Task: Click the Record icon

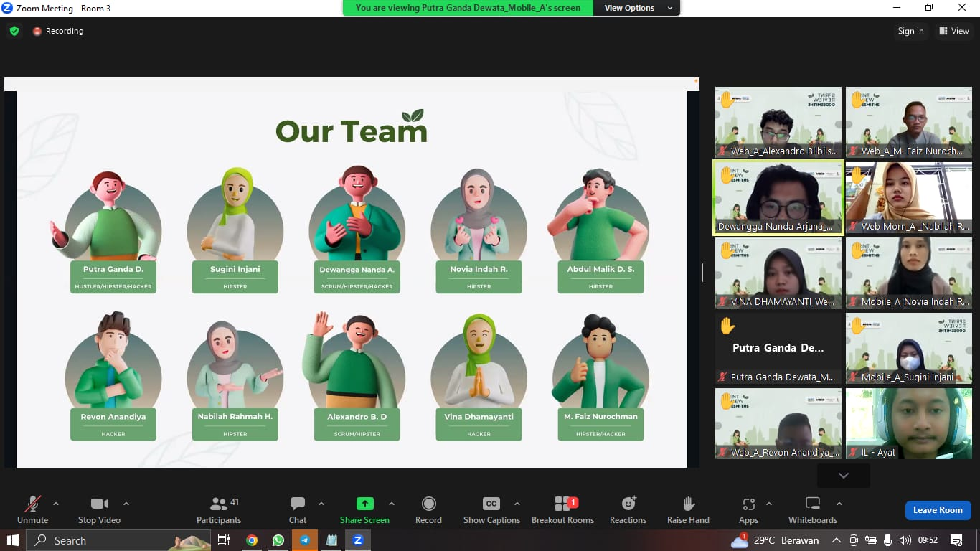Action: point(428,504)
